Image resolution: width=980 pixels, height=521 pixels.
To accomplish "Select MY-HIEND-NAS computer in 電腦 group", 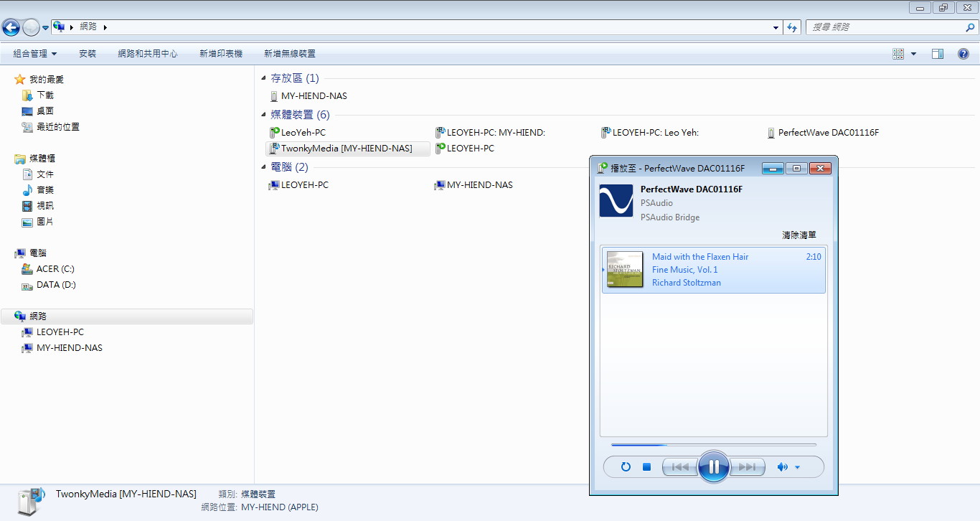I will 473,185.
